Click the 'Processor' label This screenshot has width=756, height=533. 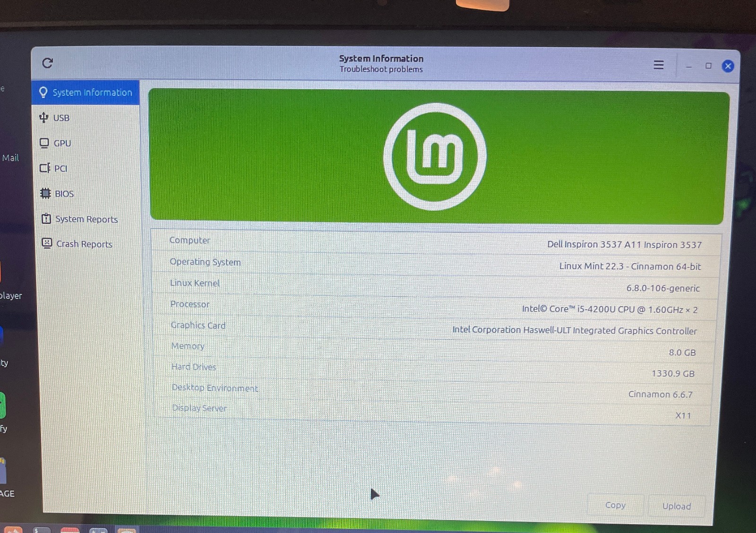[190, 304]
